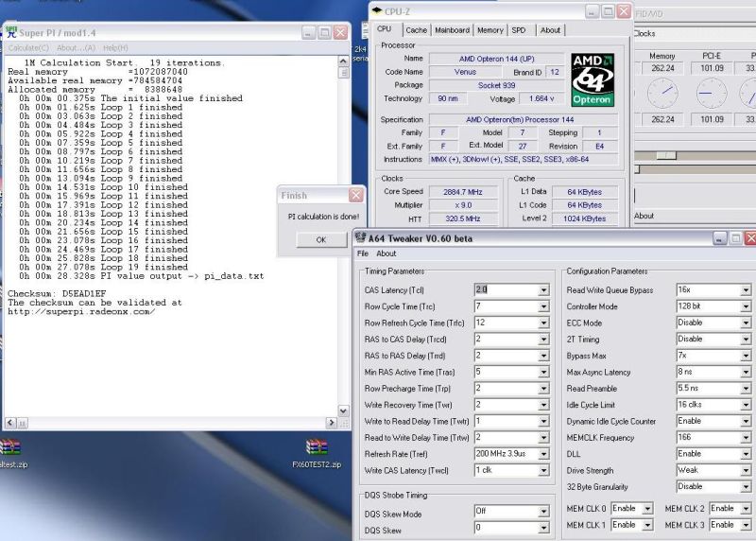This screenshot has width=756, height=541.
Task: Expand Write to Read Delay (Twtr) dropdown
Action: [543, 421]
